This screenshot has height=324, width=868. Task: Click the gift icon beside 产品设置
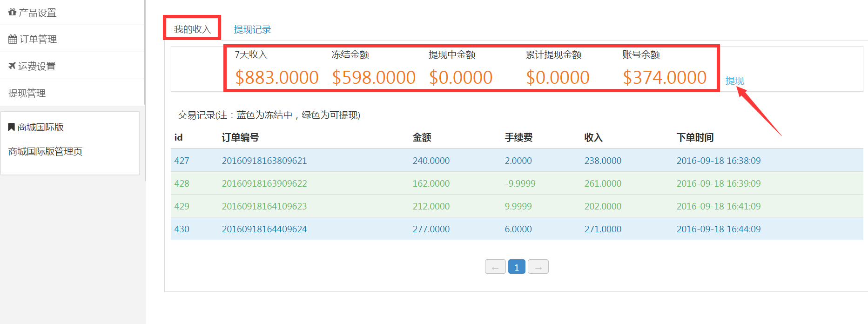13,12
